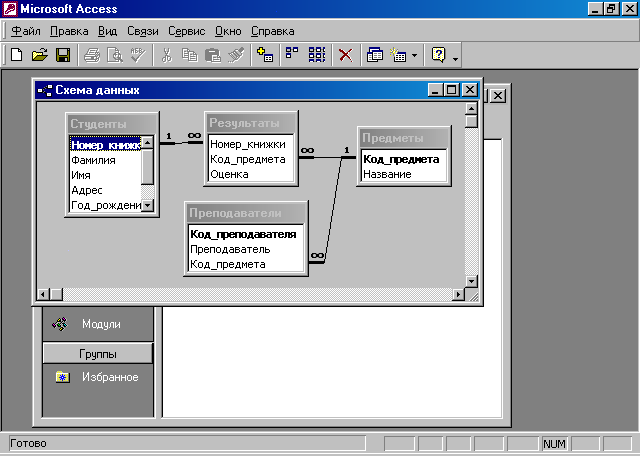
Task: Clear layout with the red X icon
Action: 345,55
